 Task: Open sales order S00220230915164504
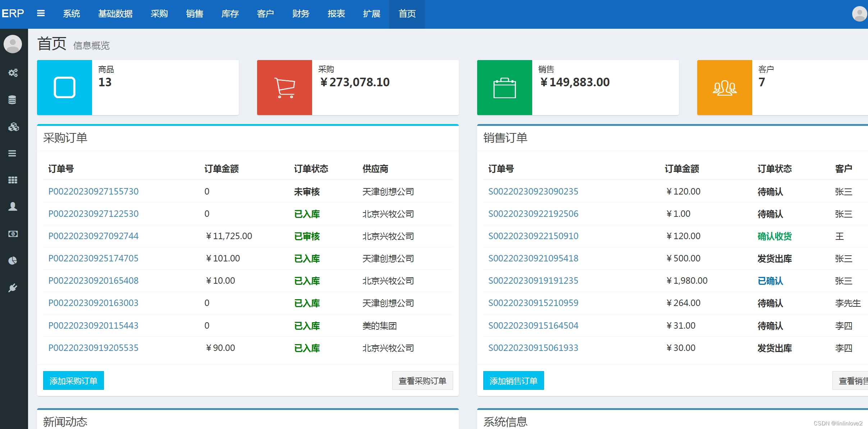point(533,325)
